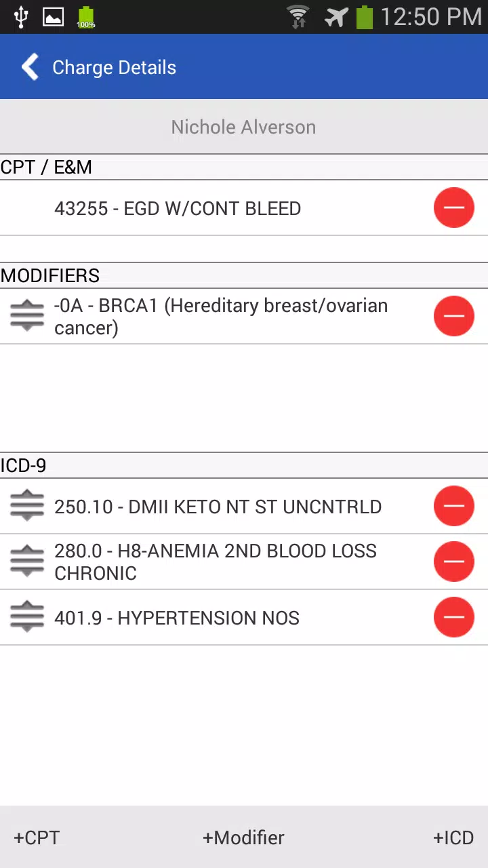Screen dimensions: 488x868
Task: Tap reorder handle for 250.10 diagnosis
Action: [27, 507]
